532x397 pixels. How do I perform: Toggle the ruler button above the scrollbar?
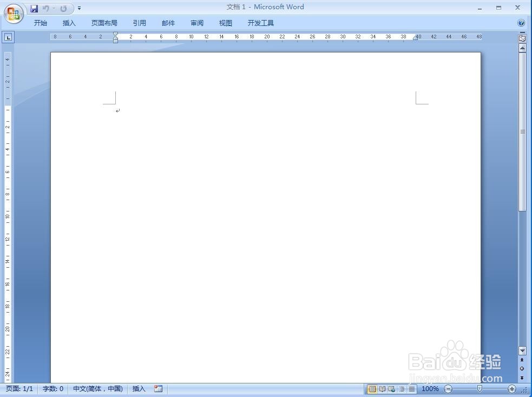(x=522, y=37)
